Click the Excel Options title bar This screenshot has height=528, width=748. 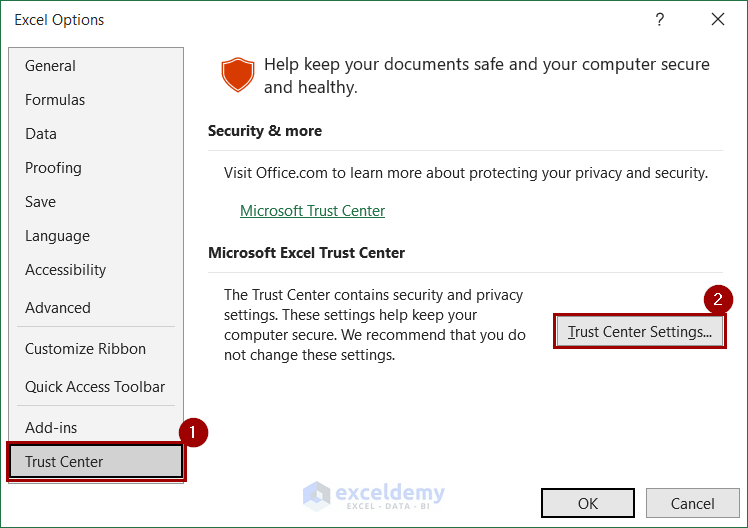[x=300, y=20]
